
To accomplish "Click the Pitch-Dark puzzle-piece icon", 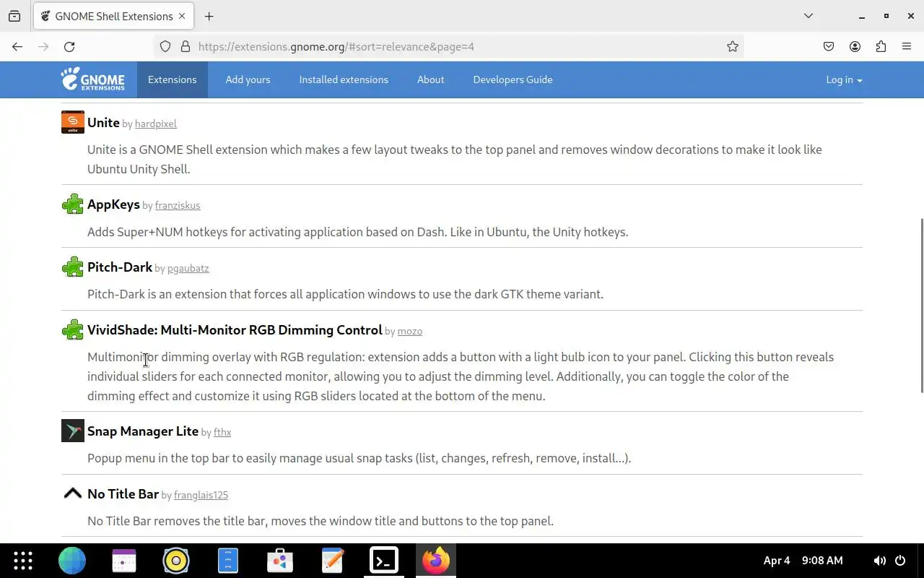I will tap(73, 267).
